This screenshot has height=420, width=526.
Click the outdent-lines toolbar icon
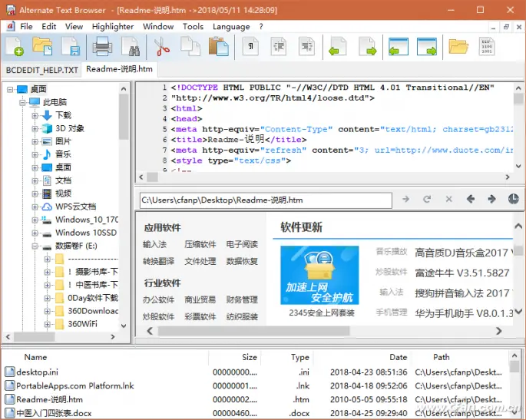pyautogui.click(x=306, y=47)
